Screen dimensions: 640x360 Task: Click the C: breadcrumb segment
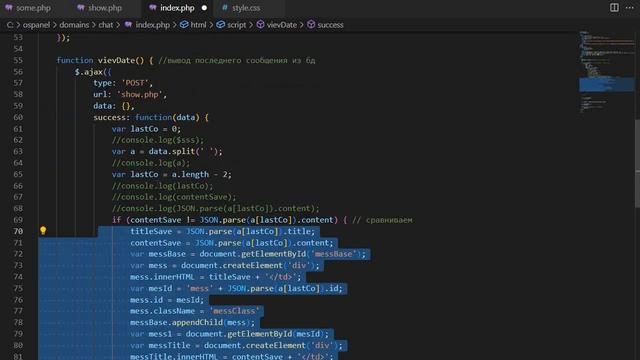click(x=10, y=25)
